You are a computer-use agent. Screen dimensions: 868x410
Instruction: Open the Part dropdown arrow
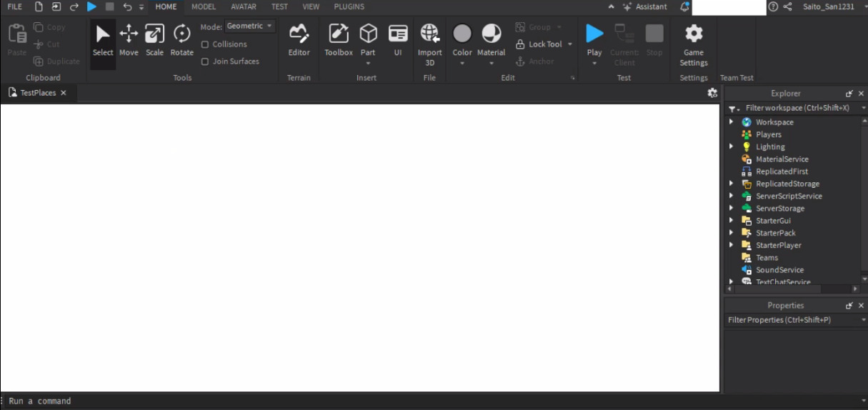pos(368,64)
